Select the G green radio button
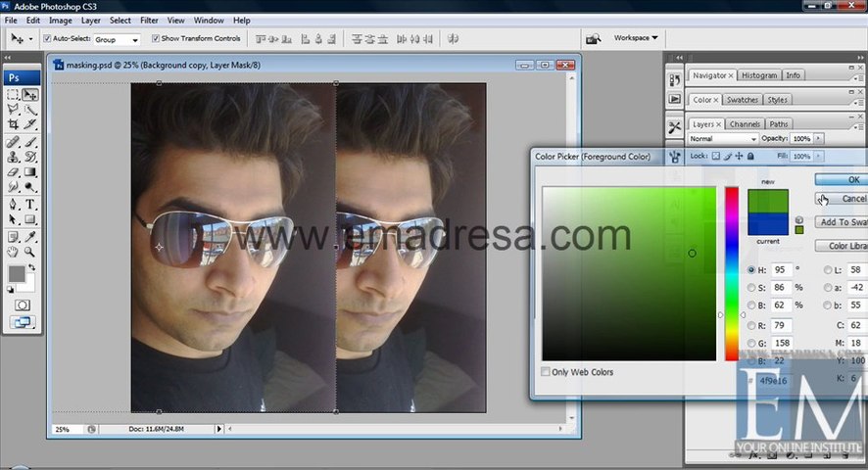This screenshot has height=470, width=868. tap(751, 344)
